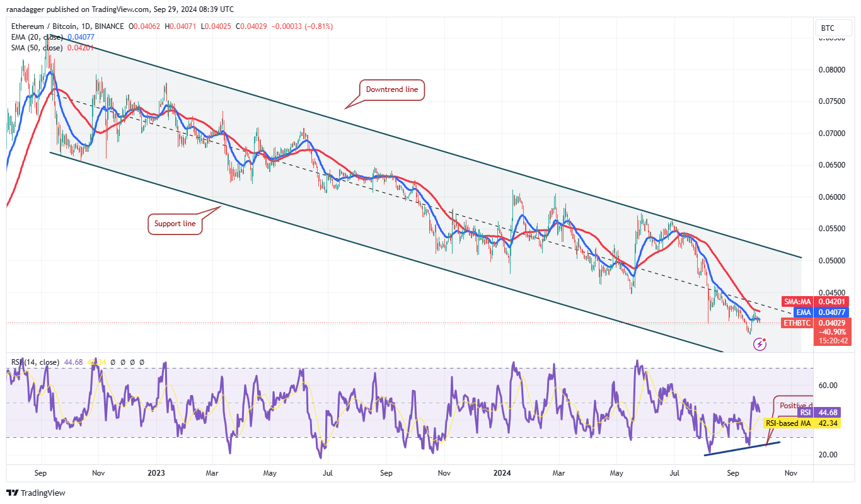Click the SMA legend value 0.04201
This screenshot has height=504, width=861.
[x=80, y=48]
